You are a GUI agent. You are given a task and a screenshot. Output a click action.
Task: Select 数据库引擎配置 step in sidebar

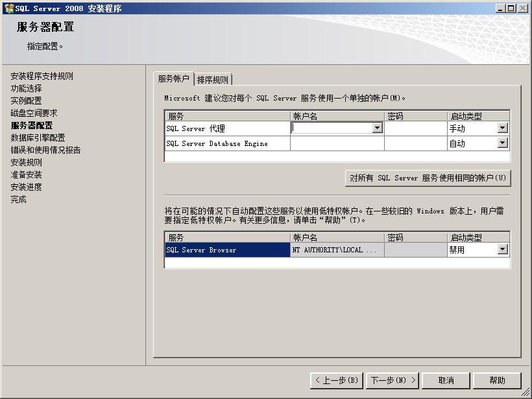38,138
